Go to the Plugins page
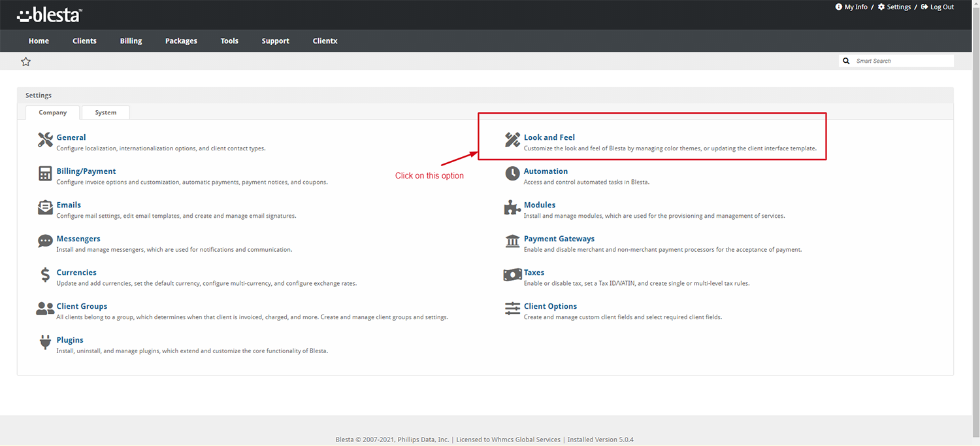980x446 pixels. pyautogui.click(x=70, y=340)
